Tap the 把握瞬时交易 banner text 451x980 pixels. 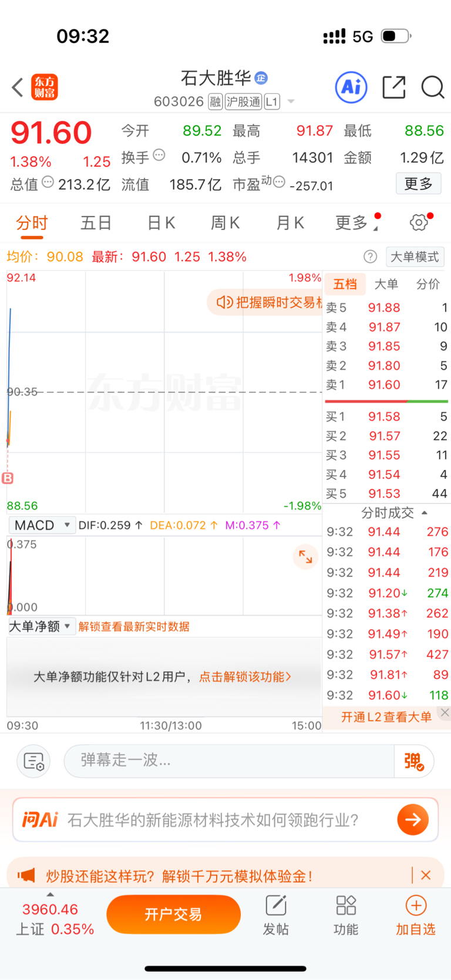(280, 302)
